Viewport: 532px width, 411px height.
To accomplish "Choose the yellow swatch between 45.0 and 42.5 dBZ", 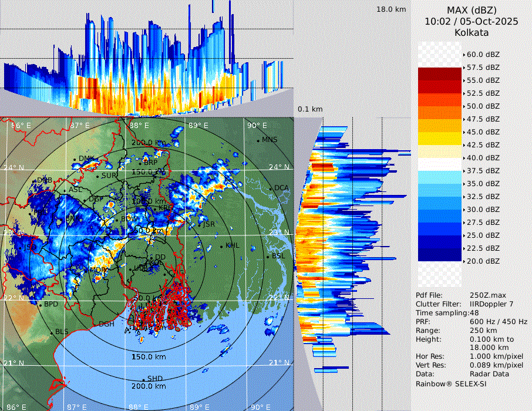I will (x=439, y=139).
